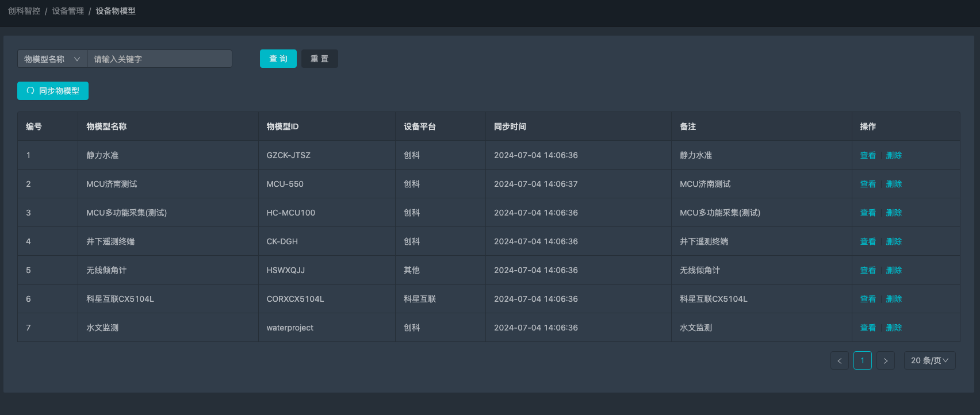980x415 pixels.
Task: Select page 1 in pagination
Action: 862,360
